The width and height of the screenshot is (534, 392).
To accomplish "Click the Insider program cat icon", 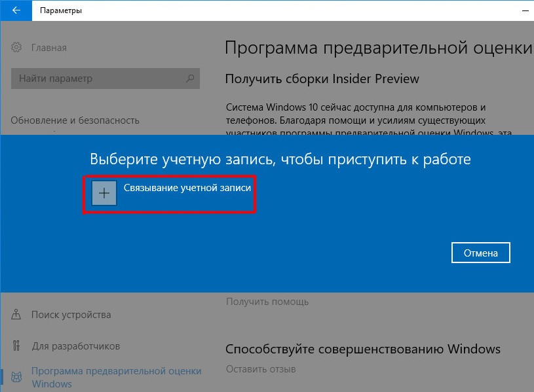I will point(16,377).
